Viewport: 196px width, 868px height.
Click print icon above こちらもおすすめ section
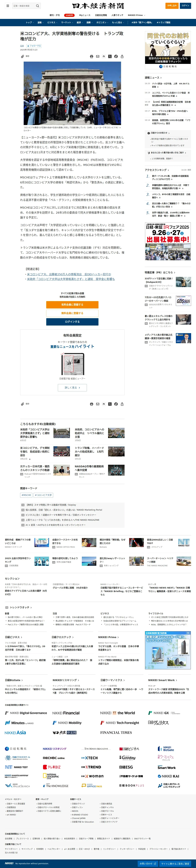click(91, 404)
